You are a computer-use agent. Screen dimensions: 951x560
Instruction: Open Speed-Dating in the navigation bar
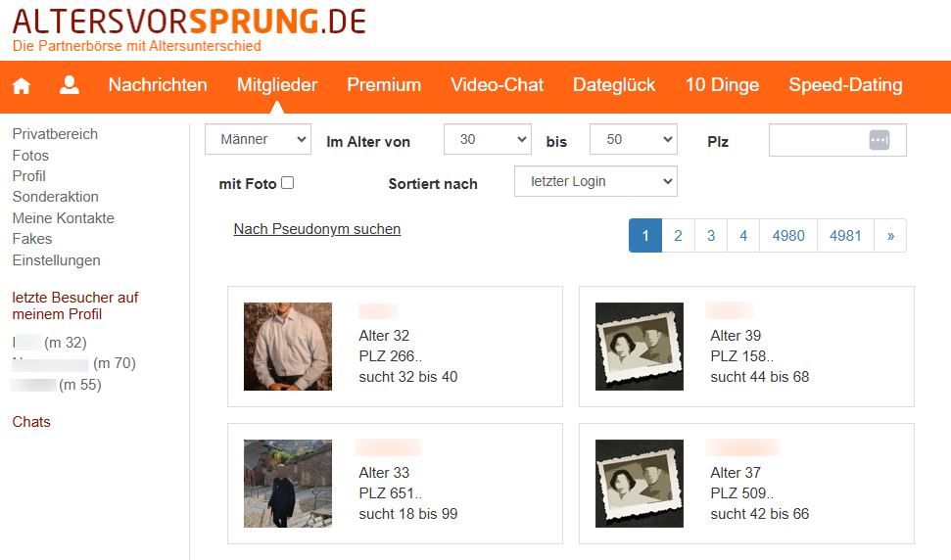click(845, 85)
